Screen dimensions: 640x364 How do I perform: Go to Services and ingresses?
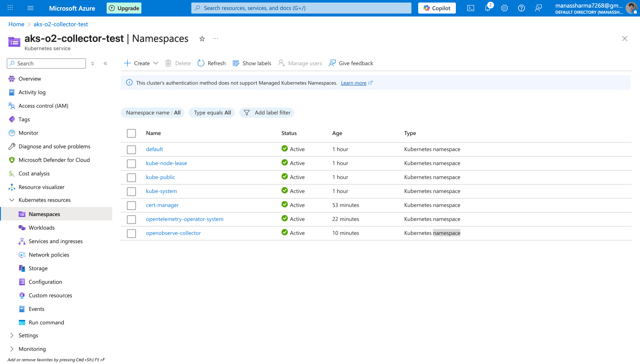tap(55, 241)
